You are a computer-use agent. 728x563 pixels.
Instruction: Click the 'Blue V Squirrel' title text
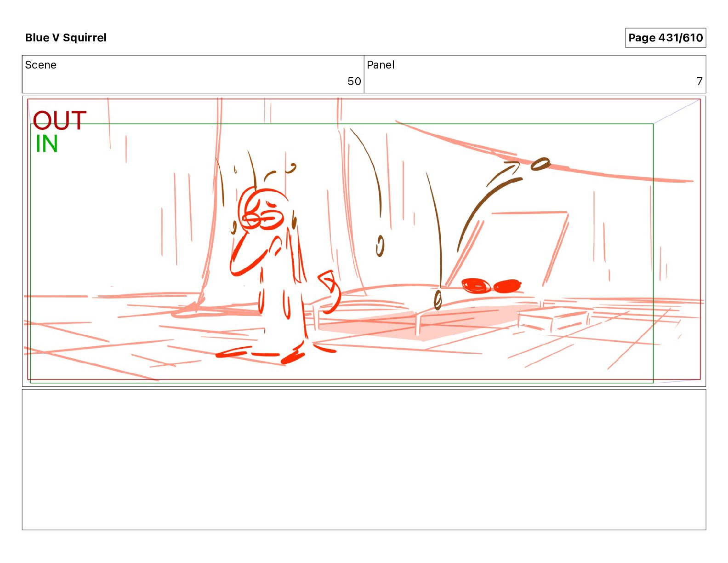pos(66,38)
